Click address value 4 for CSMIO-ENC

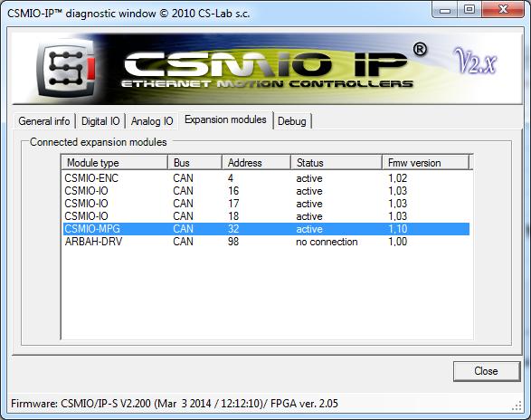[x=231, y=178]
